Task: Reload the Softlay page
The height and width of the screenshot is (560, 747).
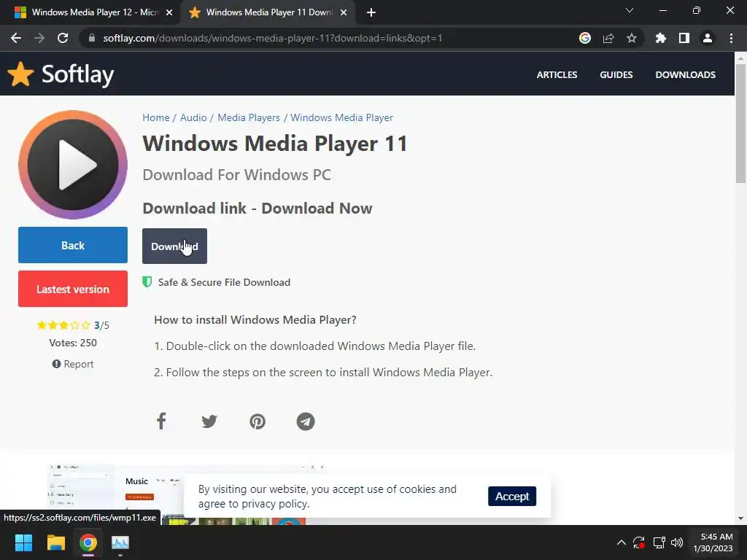Action: click(63, 38)
